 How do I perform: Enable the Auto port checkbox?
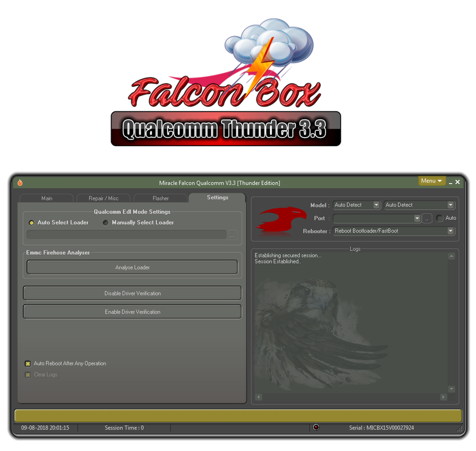(439, 218)
